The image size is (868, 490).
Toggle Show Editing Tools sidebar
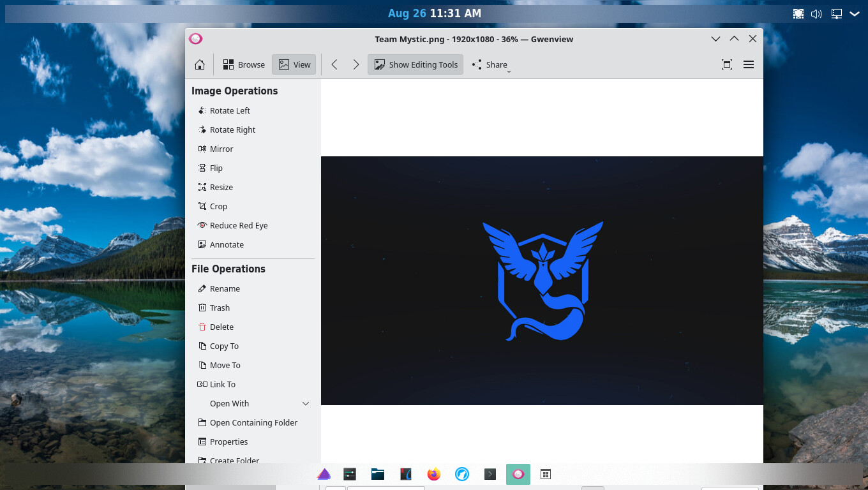tap(415, 64)
